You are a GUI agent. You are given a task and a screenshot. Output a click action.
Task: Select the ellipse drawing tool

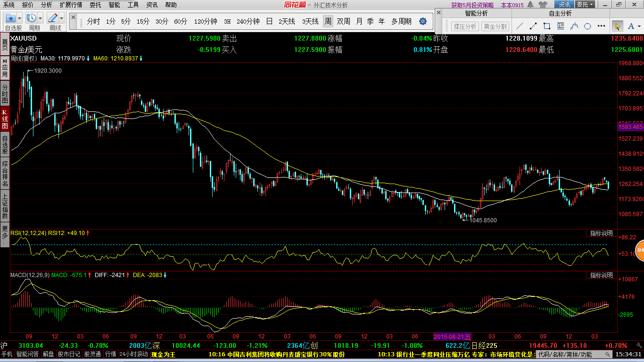(587, 26)
